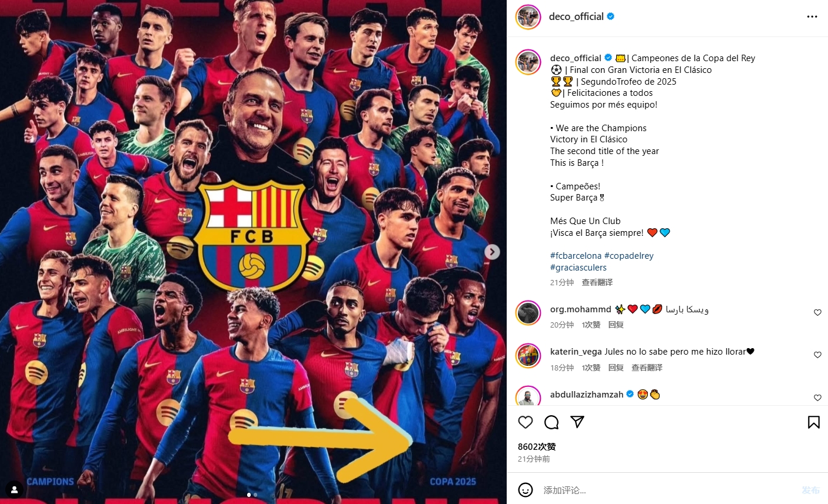Show tagged people on the photo

click(14, 489)
